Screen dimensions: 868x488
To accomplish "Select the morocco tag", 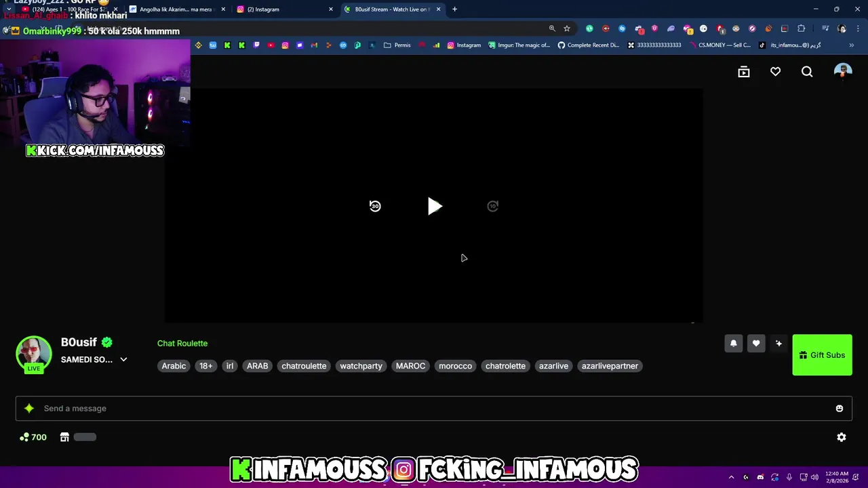I will pos(455,366).
